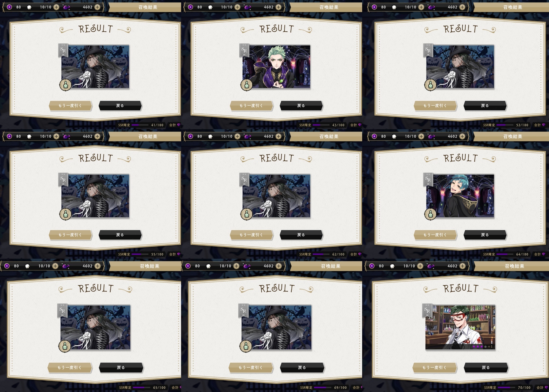
Task: Click the purple gem icon beside 合計 near 55/100
Action: 179,254
